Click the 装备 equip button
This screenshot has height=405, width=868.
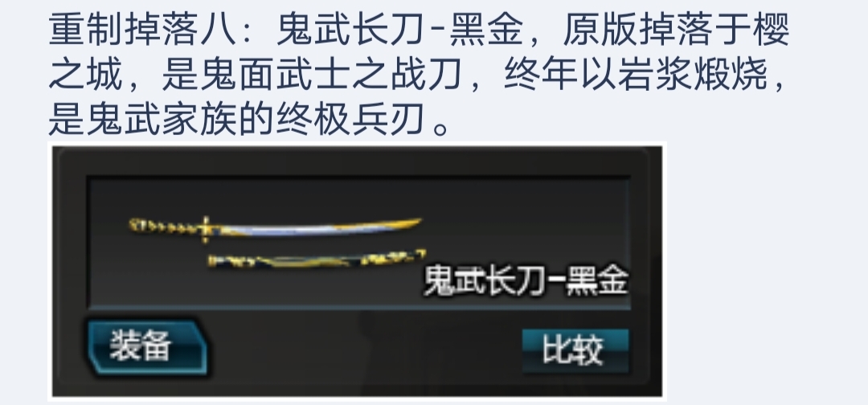click(148, 347)
